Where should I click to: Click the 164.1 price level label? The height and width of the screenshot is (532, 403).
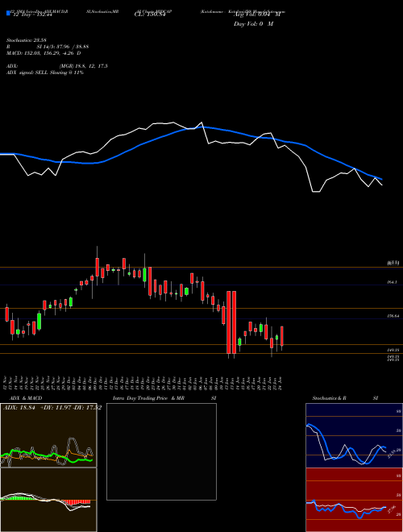click(x=392, y=282)
